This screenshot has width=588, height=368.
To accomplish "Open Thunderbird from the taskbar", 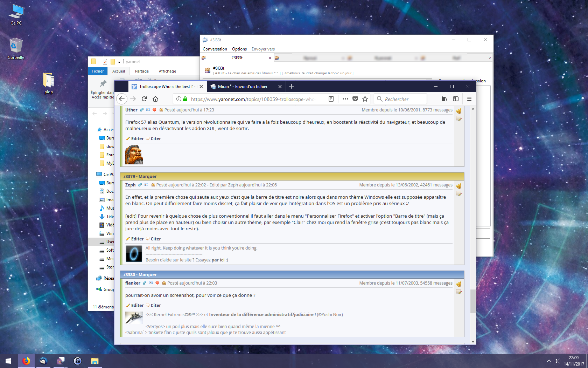I will tap(43, 361).
